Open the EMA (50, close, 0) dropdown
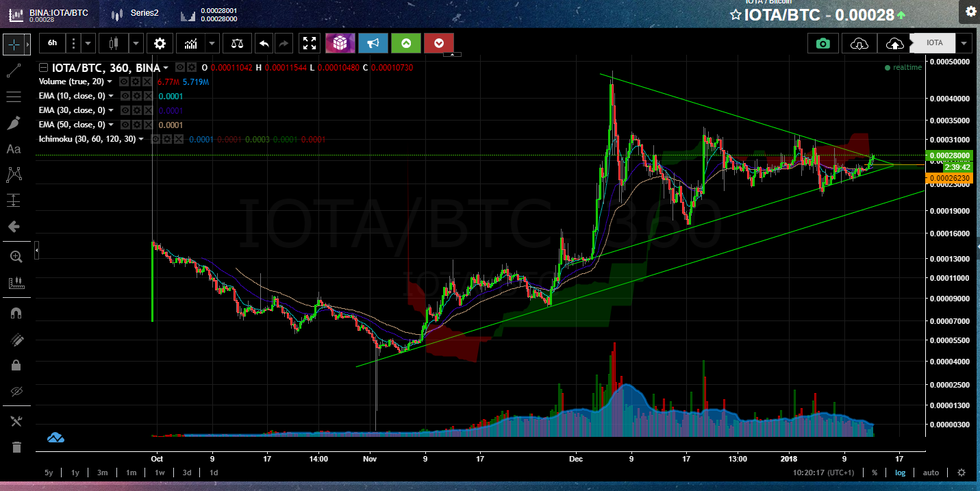 (x=110, y=124)
